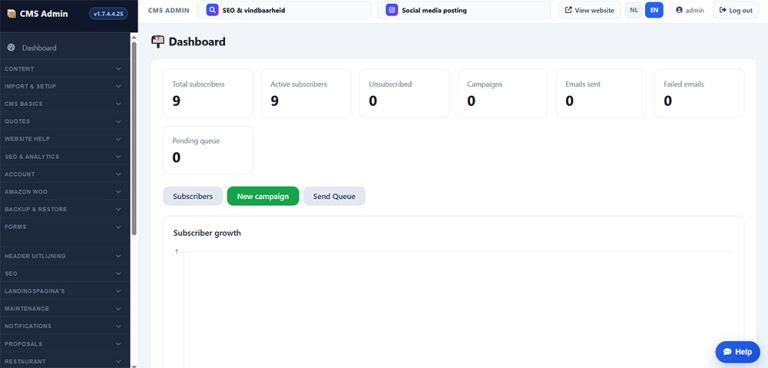Switch language to EN
The image size is (768, 368).
tap(654, 10)
